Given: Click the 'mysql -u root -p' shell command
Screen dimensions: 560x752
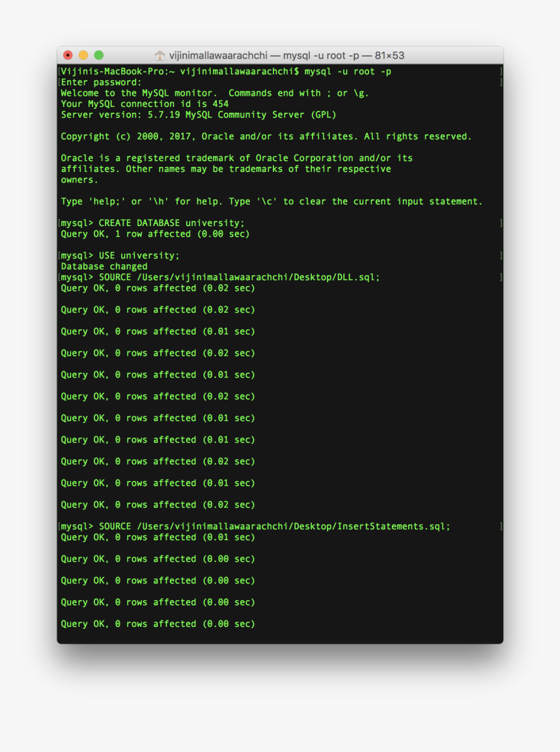Looking at the screenshot, I should (348, 71).
